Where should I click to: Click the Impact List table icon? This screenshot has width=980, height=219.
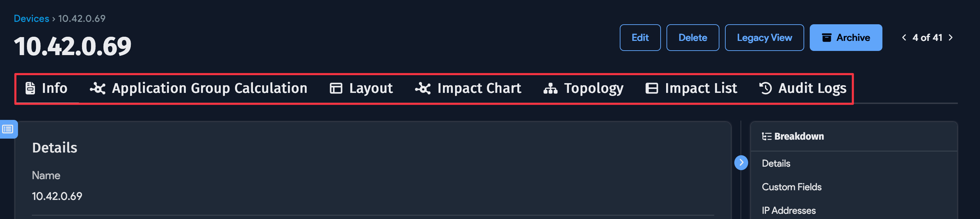(x=651, y=88)
